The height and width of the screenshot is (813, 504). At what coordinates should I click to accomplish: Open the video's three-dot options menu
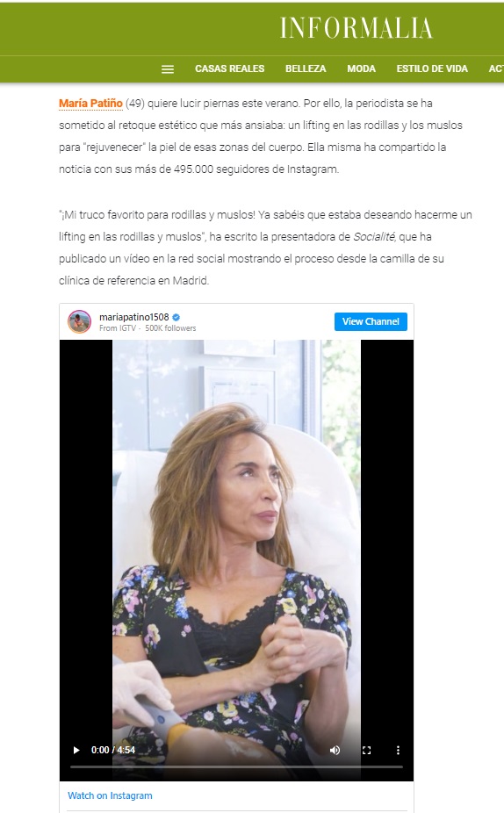(398, 750)
